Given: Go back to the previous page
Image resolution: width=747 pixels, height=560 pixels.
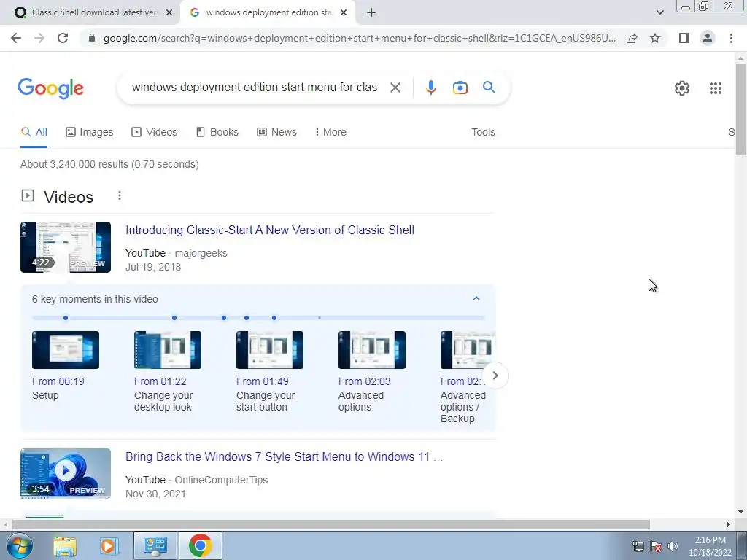Looking at the screenshot, I should pos(16,38).
